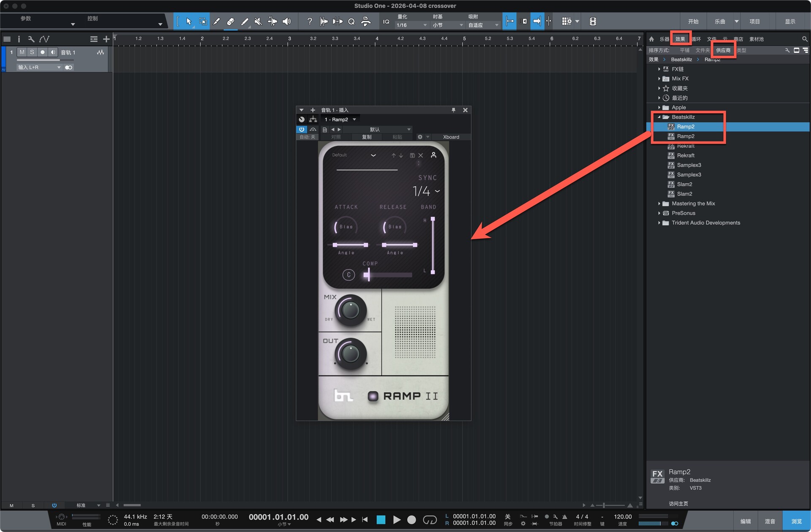The width and height of the screenshot is (811, 532).
Task: Open the track list icon
Action: [x=7, y=39]
